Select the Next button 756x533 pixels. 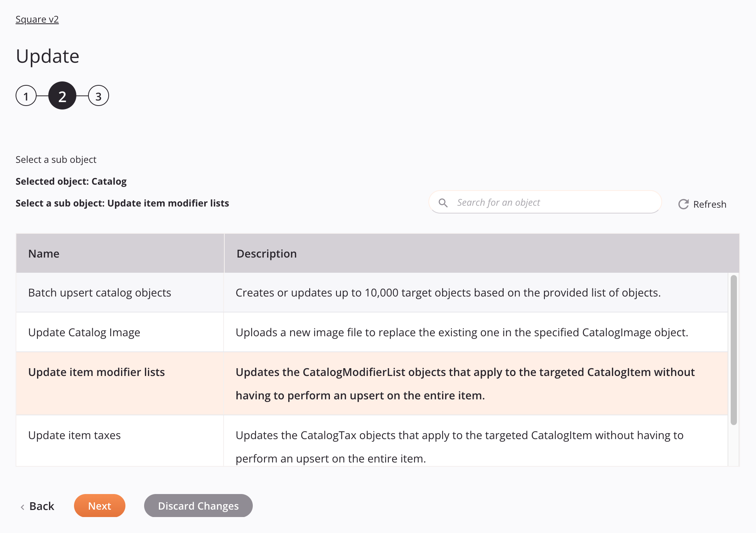coord(99,505)
